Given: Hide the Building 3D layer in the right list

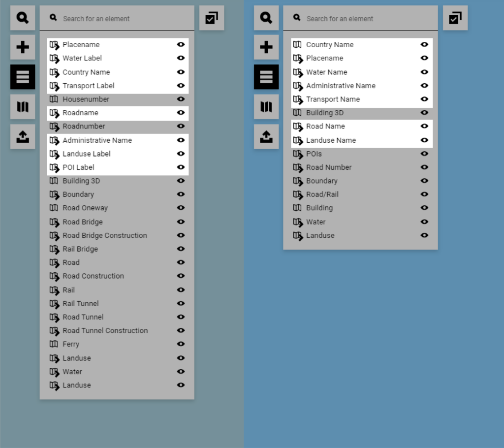Looking at the screenshot, I should [x=424, y=113].
